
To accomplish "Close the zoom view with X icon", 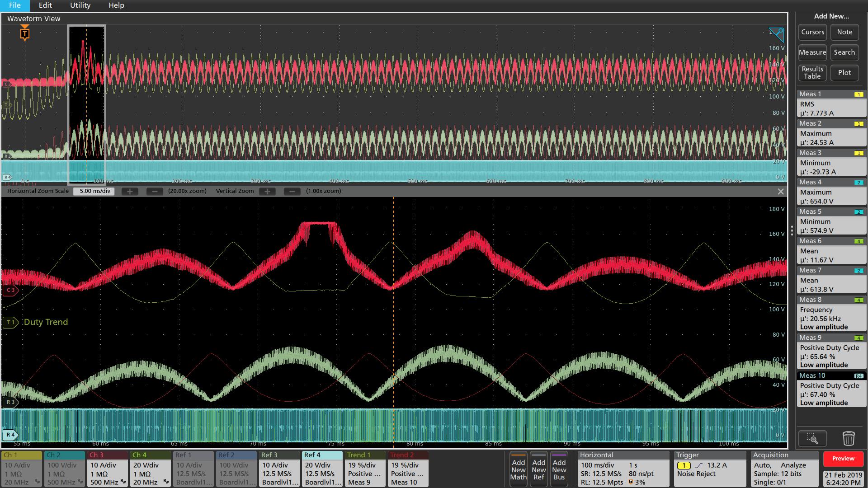I will tap(780, 192).
